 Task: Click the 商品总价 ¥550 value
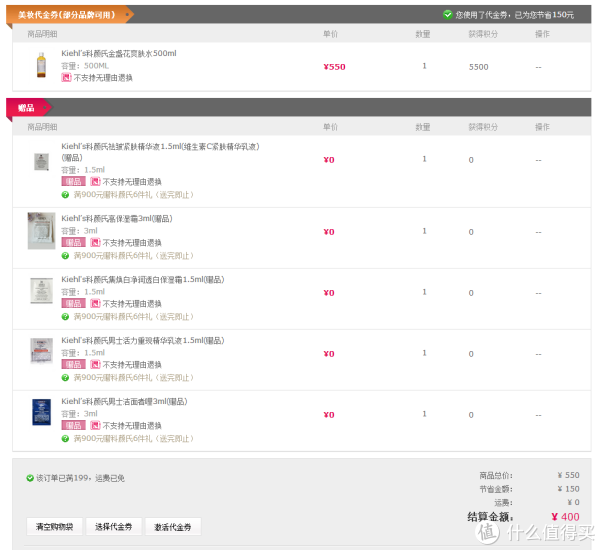(568, 475)
